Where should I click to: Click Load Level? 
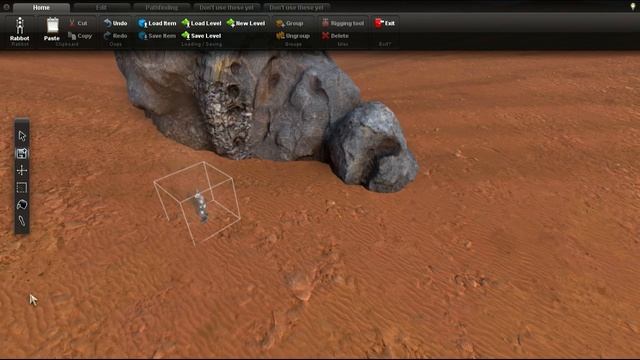click(201, 23)
